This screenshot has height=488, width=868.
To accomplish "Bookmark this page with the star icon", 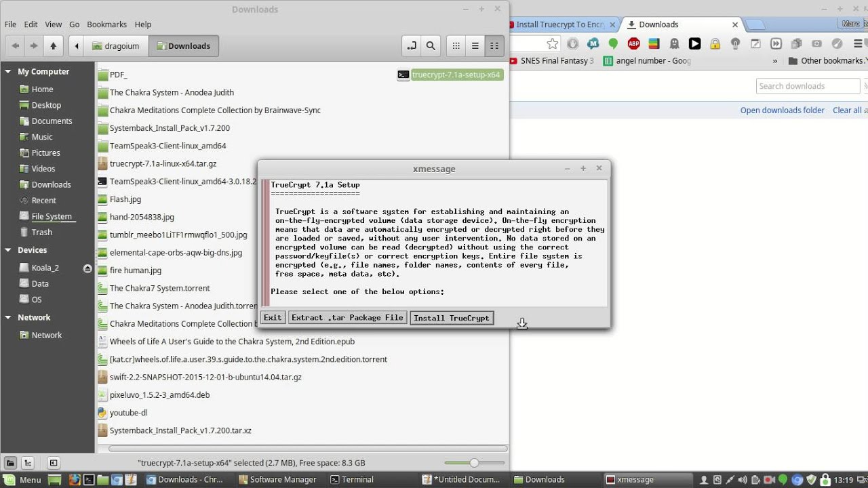I will pos(553,43).
